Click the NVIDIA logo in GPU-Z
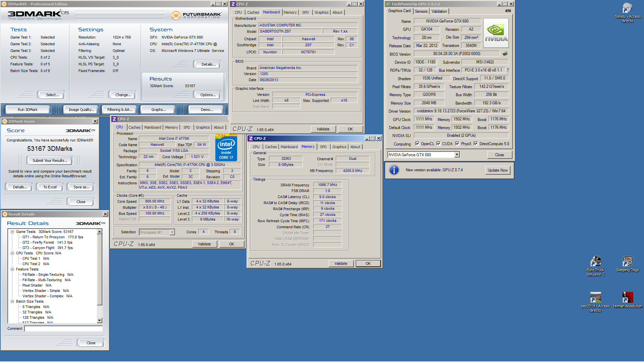 496,33
